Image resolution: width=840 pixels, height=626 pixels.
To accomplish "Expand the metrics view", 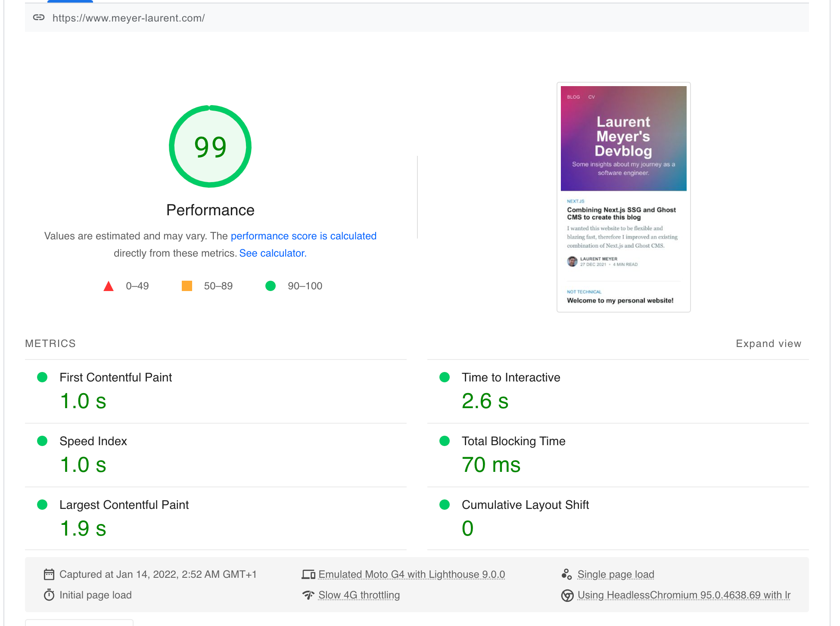I will coord(768,344).
